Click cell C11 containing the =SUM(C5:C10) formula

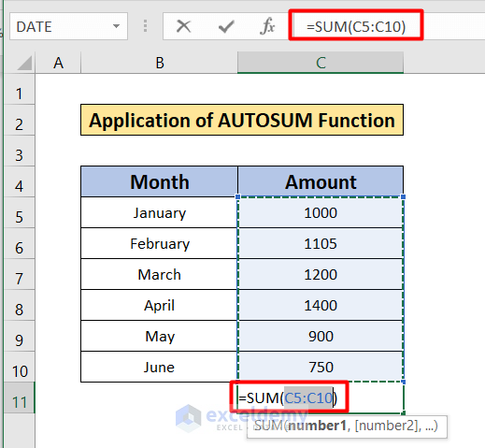pos(321,398)
